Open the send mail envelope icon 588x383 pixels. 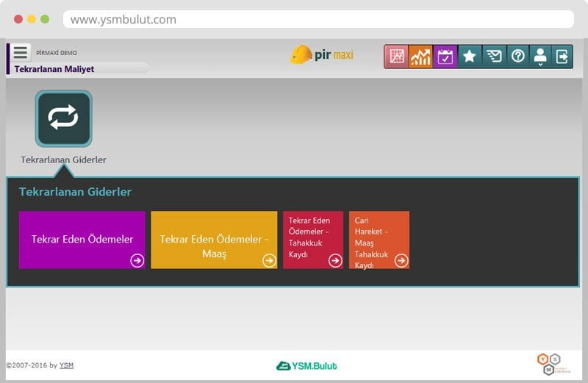(x=493, y=57)
